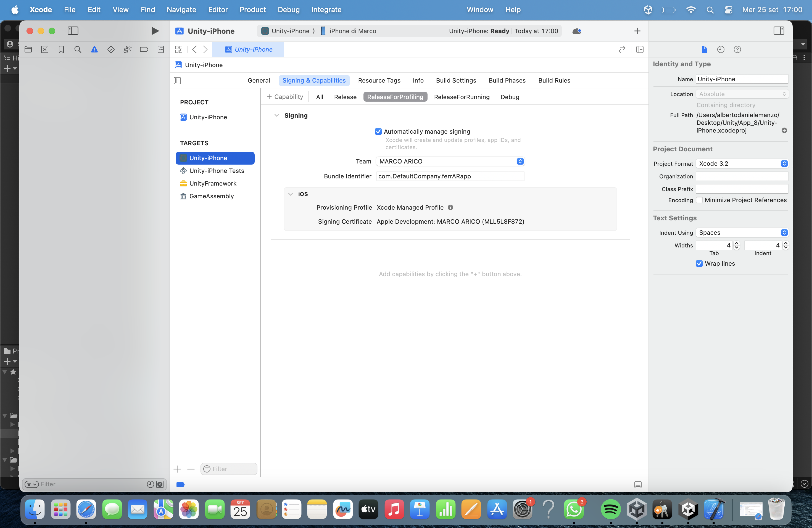
Task: Open the Bookmark navigator icon
Action: (61, 50)
